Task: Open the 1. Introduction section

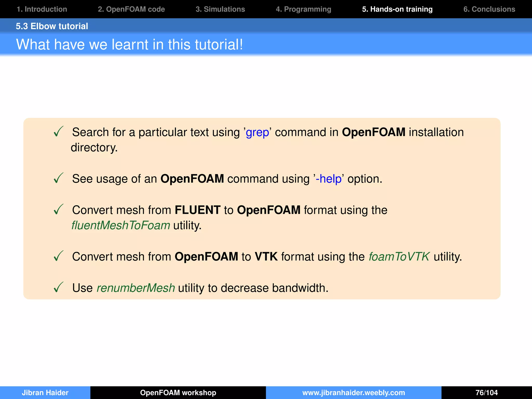Action: (42, 9)
